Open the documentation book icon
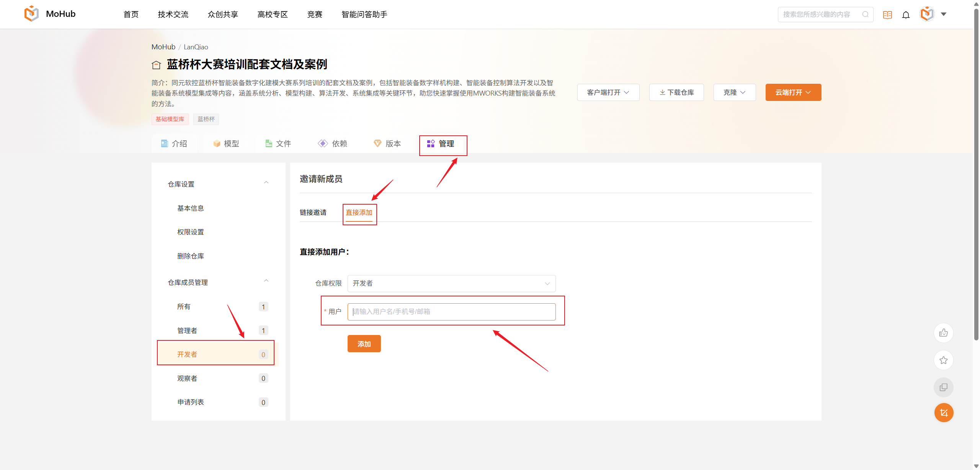The width and height of the screenshot is (980, 470). point(887,15)
